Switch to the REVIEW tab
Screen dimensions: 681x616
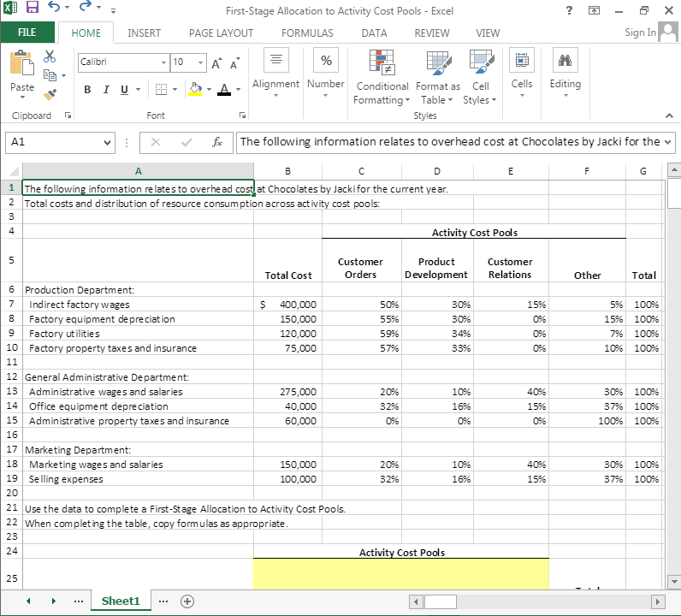(x=432, y=33)
